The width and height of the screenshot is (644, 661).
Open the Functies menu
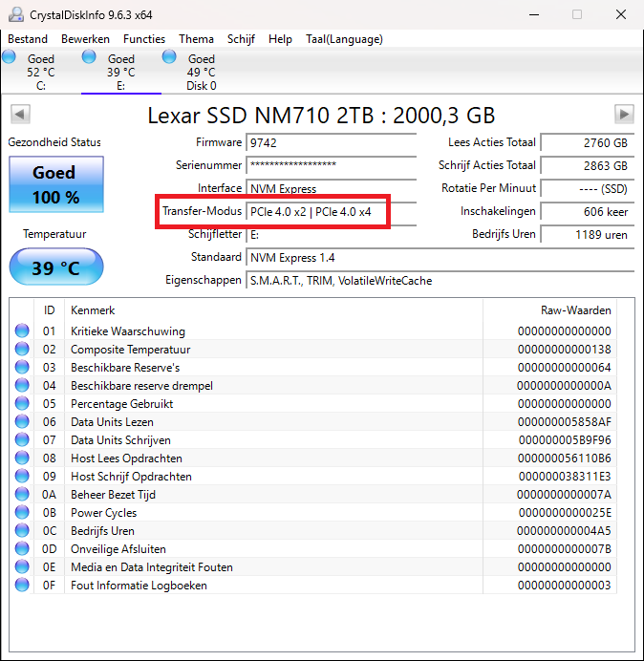click(x=144, y=39)
